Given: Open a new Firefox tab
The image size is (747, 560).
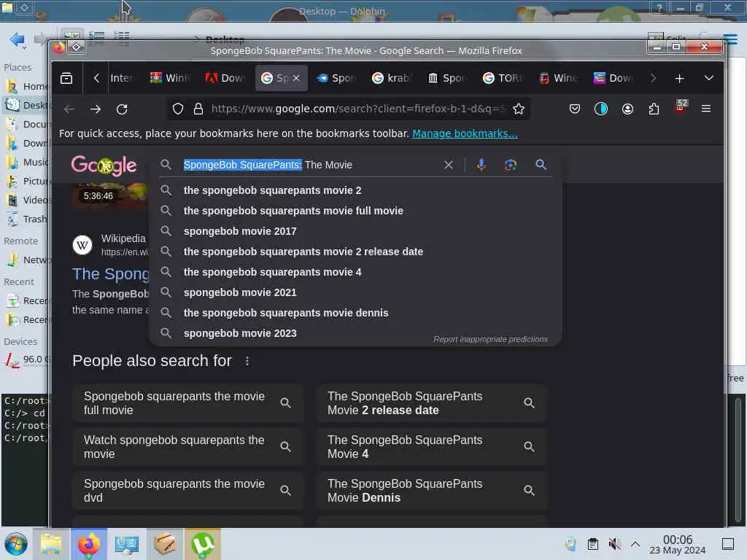Looking at the screenshot, I should [x=679, y=78].
